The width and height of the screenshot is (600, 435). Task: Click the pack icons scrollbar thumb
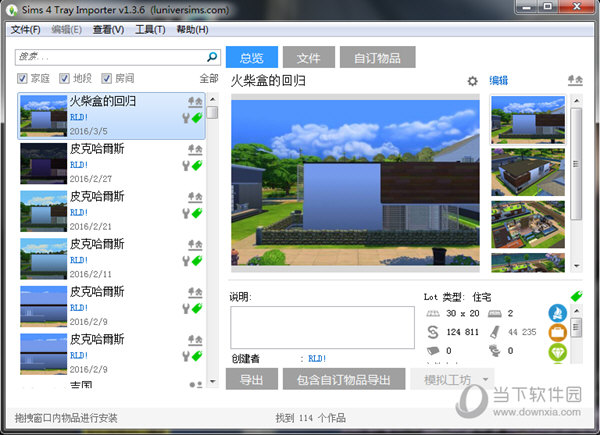576,327
